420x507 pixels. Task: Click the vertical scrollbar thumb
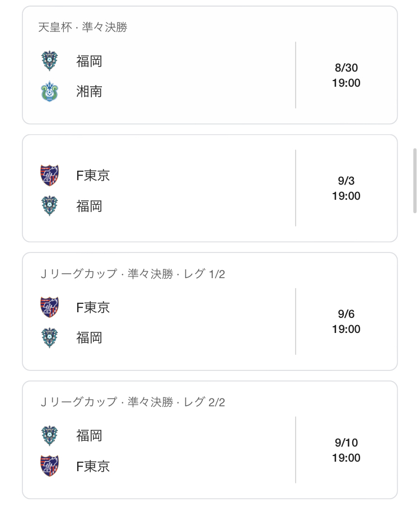pos(415,181)
